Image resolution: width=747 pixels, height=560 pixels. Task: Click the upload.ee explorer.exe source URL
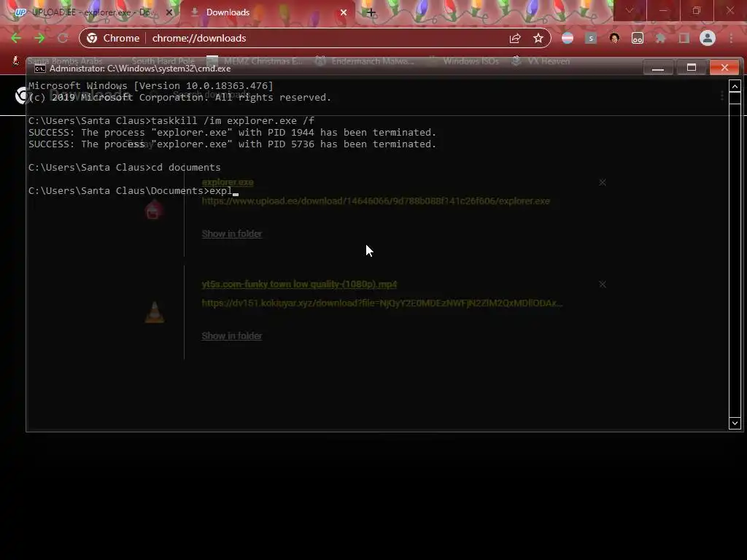(x=376, y=201)
